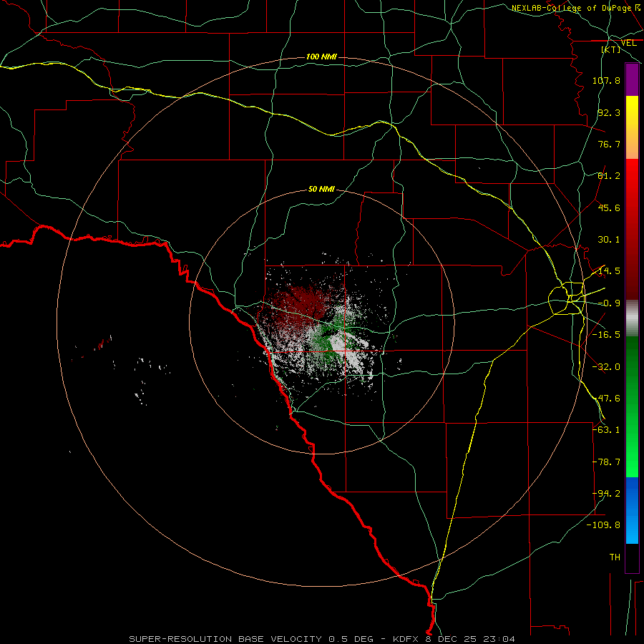Click the 107.8 legend value
The height and width of the screenshot is (644, 644).
click(x=606, y=80)
